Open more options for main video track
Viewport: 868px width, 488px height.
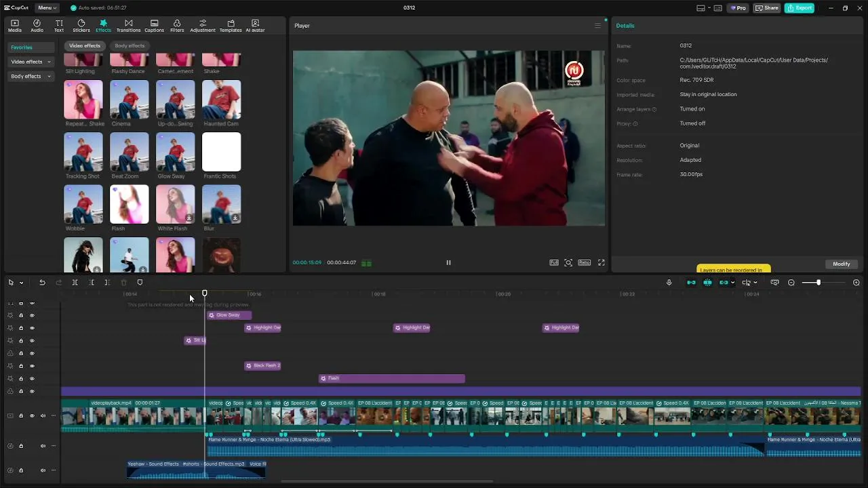53,416
